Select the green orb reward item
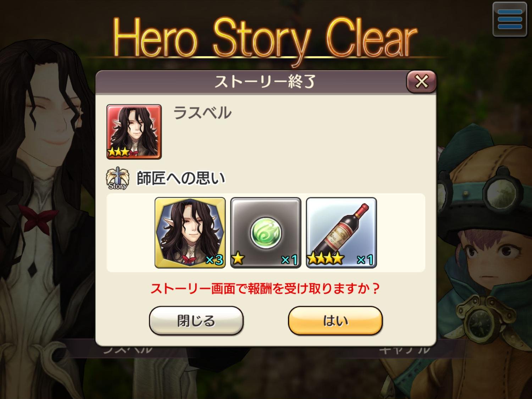Screen dimensions: 532x399 click(266, 233)
